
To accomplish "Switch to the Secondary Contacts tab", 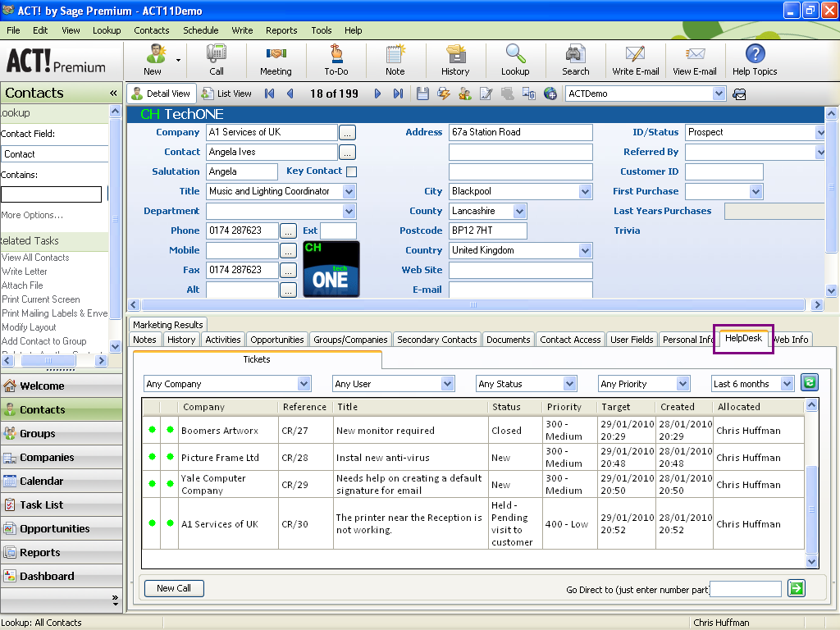I will [436, 340].
